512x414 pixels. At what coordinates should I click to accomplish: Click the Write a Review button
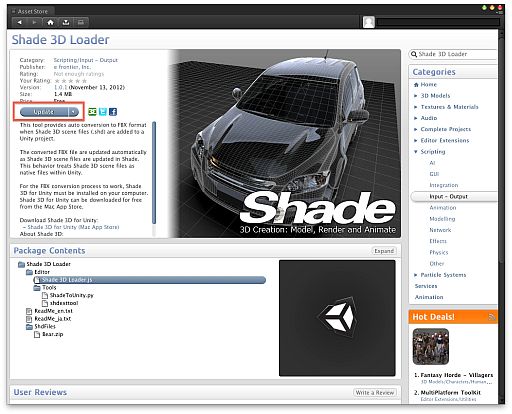(x=375, y=393)
